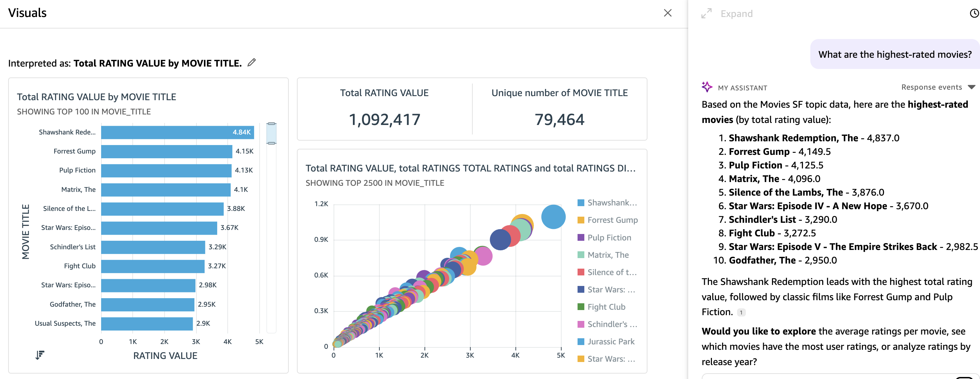Click the Forrest Gump legend color swatch
This screenshot has width=980, height=379.
pyautogui.click(x=581, y=220)
